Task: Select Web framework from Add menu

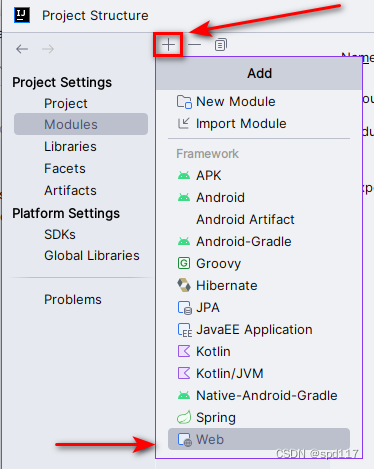Action: pos(259,439)
